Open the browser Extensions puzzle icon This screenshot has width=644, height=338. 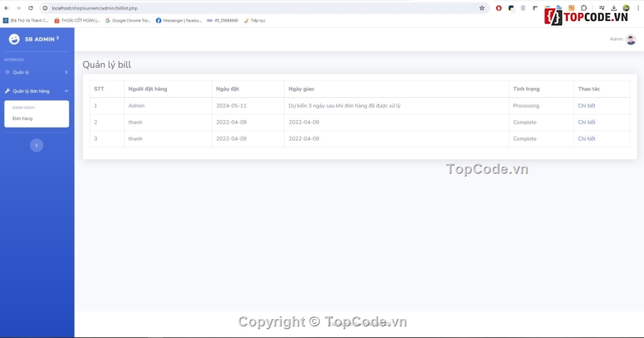(584, 8)
